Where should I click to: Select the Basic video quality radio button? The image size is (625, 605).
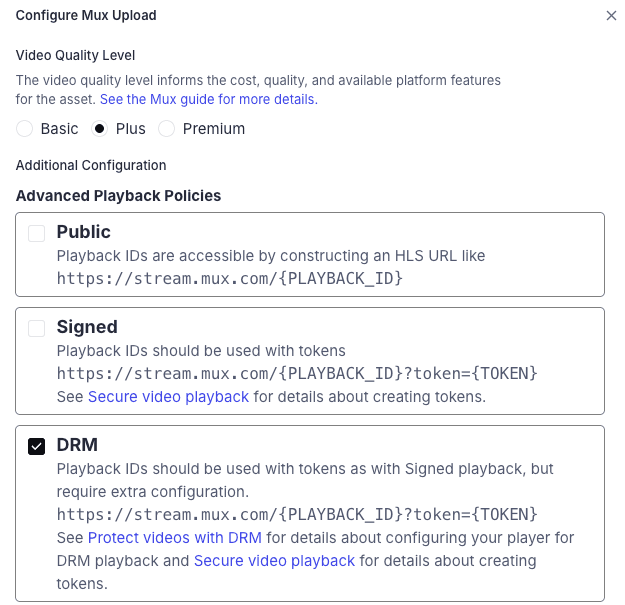tap(24, 129)
